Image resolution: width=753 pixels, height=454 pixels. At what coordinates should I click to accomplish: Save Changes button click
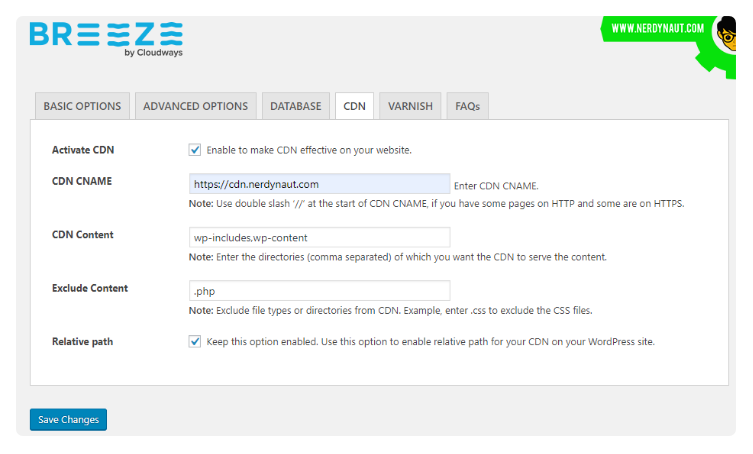pyautogui.click(x=68, y=419)
